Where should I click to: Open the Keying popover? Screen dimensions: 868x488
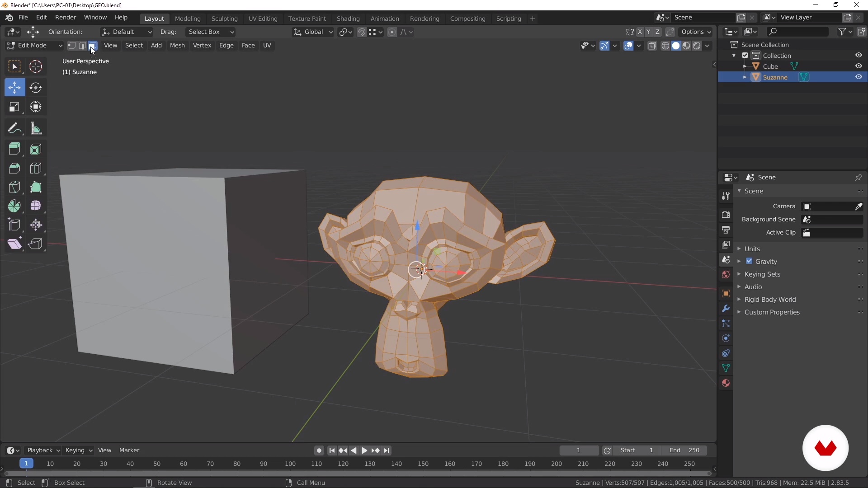pyautogui.click(x=79, y=450)
